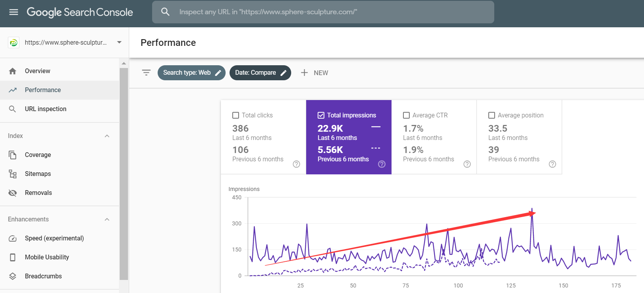The image size is (644, 293).
Task: Click the plus icon to add filter
Action: pos(304,73)
